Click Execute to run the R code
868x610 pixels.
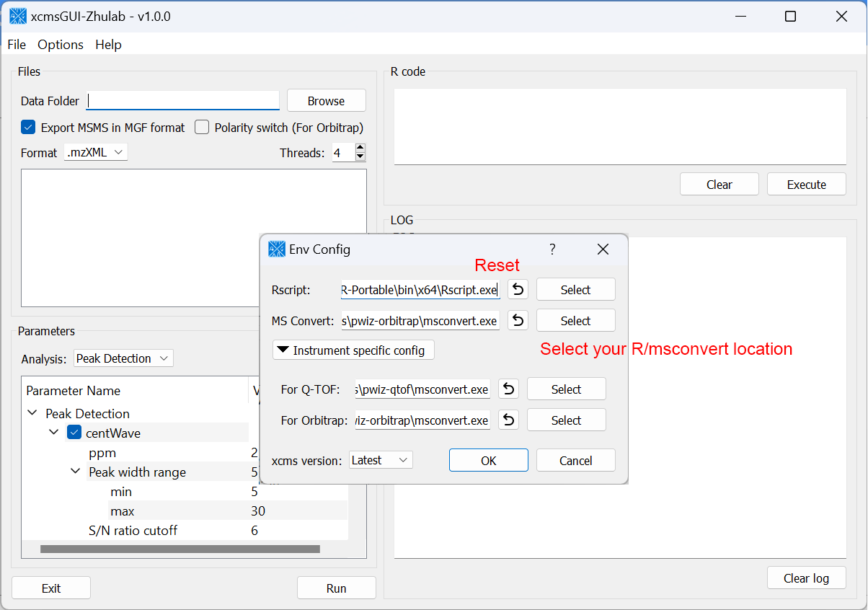807,185
